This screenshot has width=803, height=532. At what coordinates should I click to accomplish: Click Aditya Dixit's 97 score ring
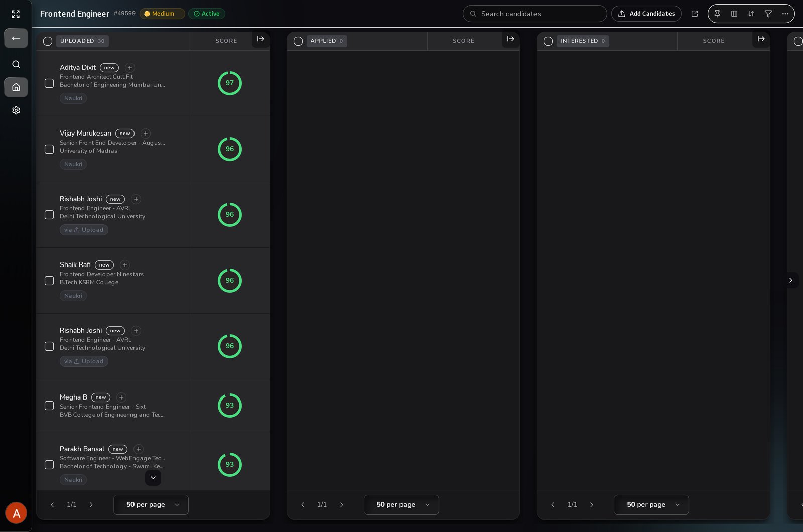(x=230, y=83)
